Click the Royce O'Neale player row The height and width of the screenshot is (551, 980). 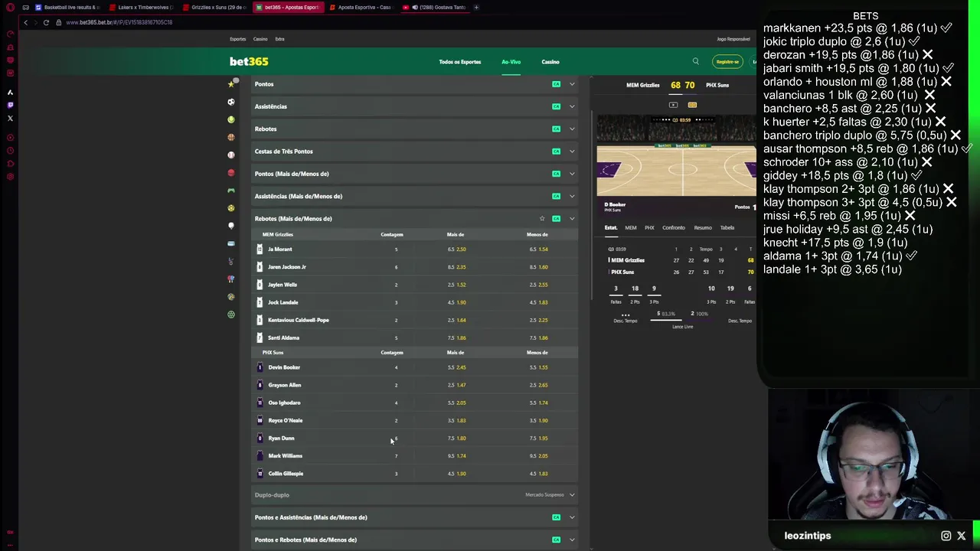pyautogui.click(x=414, y=420)
